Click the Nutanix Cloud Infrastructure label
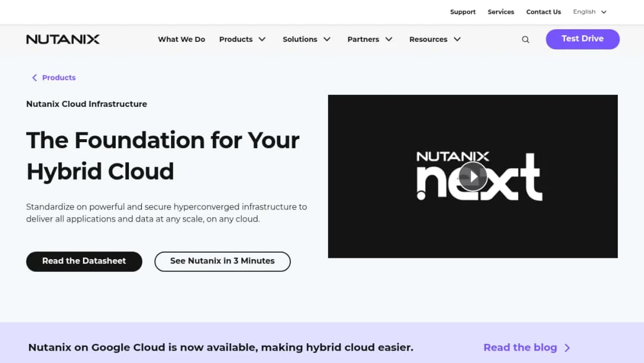This screenshot has height=363, width=644. (x=86, y=104)
